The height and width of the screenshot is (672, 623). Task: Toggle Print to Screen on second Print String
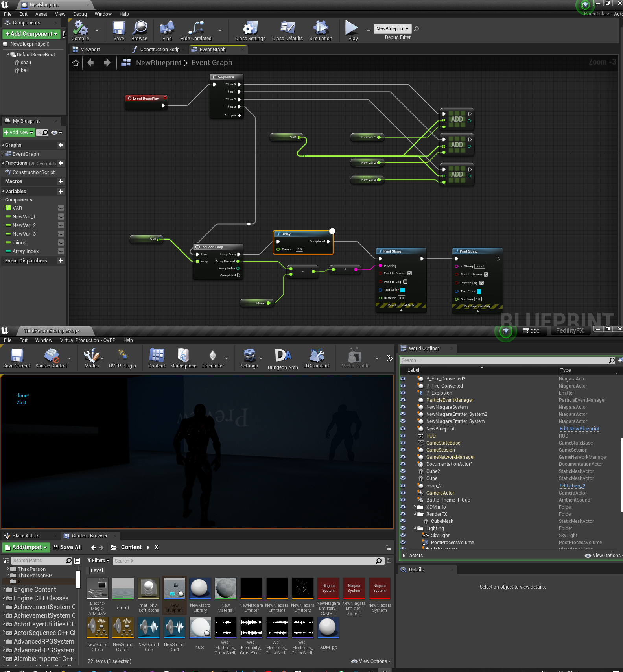pyautogui.click(x=486, y=274)
